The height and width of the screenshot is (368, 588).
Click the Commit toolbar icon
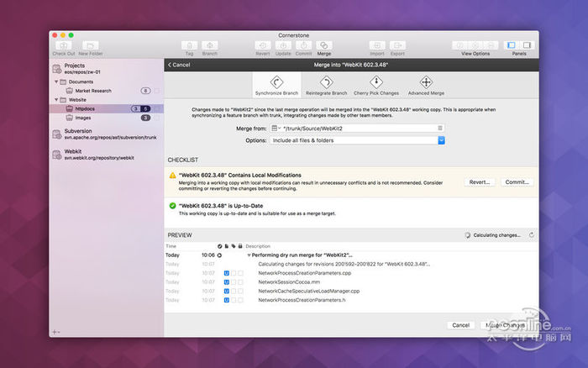[303, 45]
